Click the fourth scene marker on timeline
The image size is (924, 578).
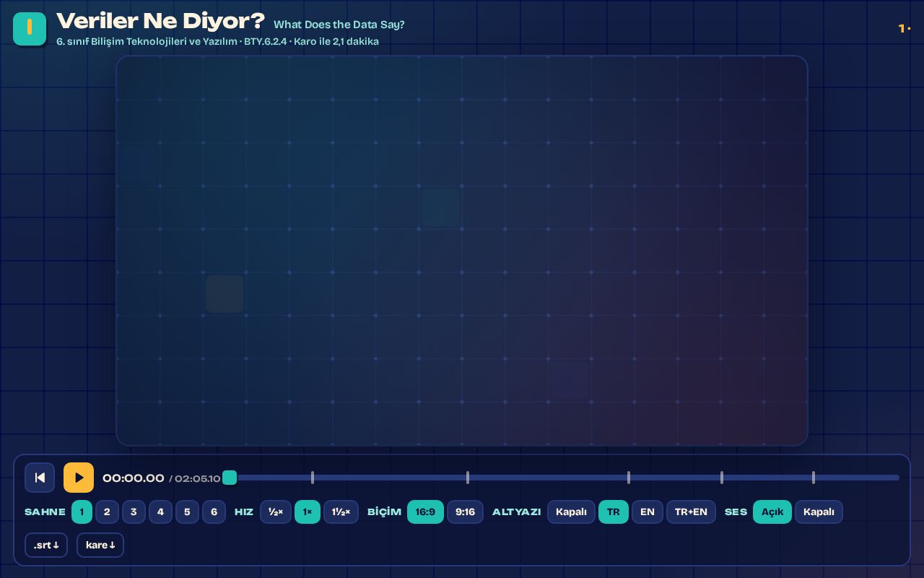point(722,478)
